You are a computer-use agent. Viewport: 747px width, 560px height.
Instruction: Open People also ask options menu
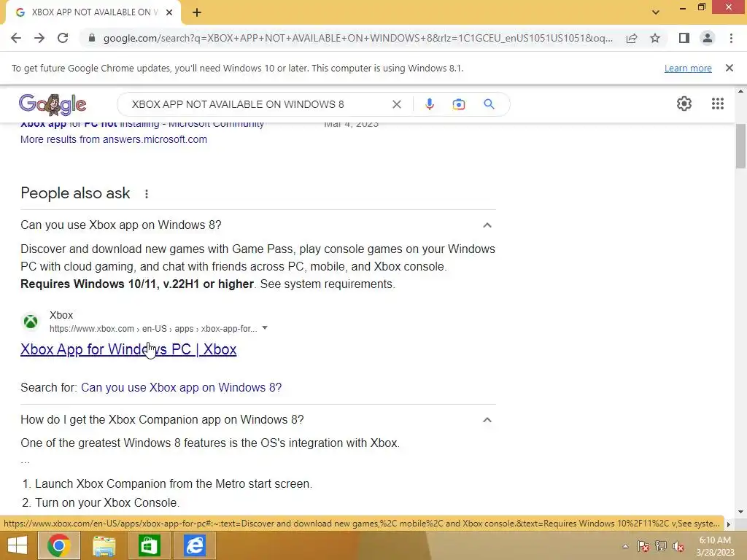click(x=147, y=194)
